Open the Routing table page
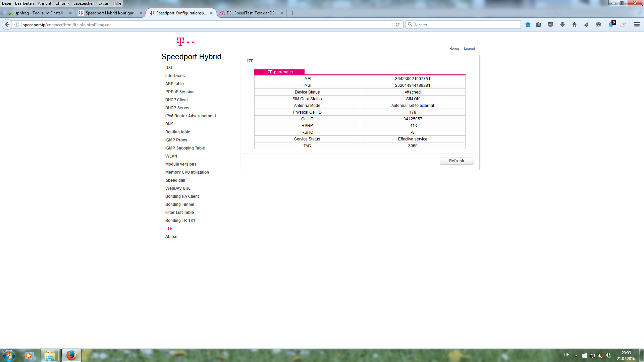Image resolution: width=644 pixels, height=362 pixels. tap(177, 132)
